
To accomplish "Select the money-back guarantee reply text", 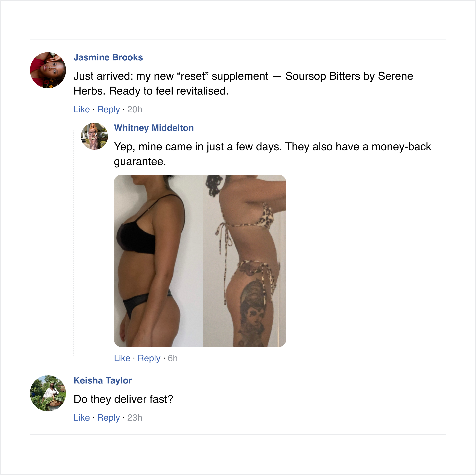I will pos(272,154).
